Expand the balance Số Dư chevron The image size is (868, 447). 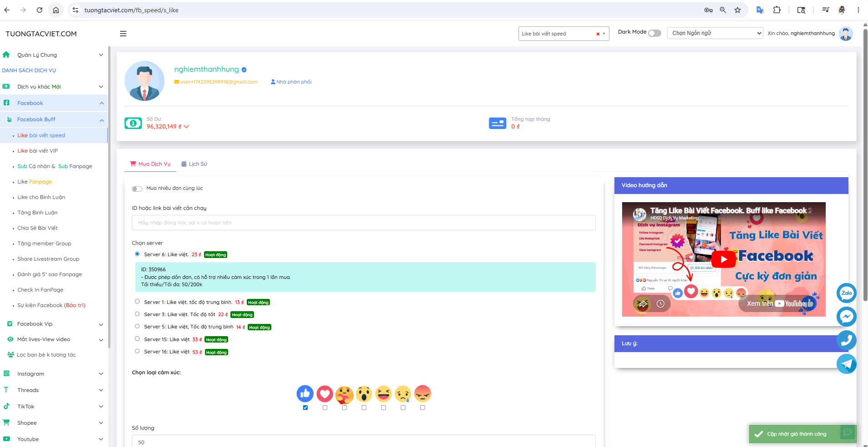(x=186, y=127)
